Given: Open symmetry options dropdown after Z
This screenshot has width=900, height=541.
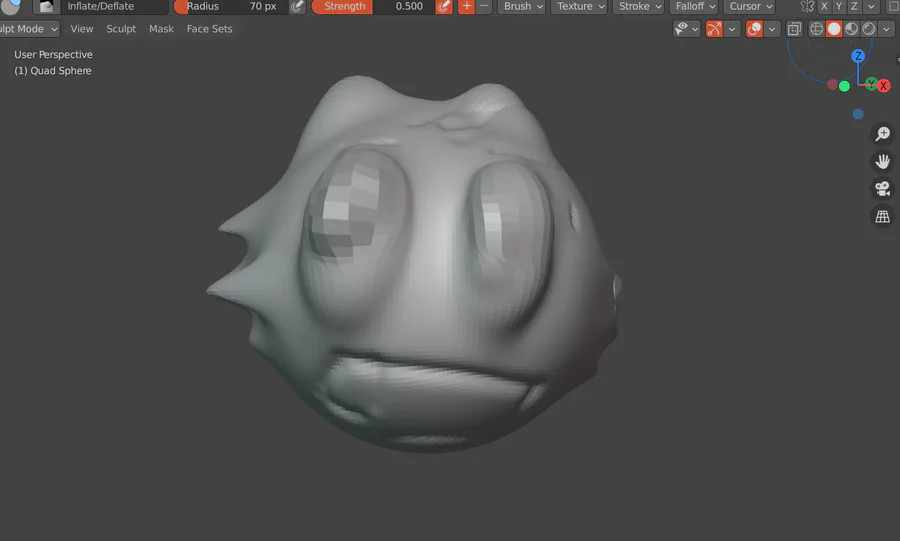Looking at the screenshot, I should pyautogui.click(x=871, y=6).
